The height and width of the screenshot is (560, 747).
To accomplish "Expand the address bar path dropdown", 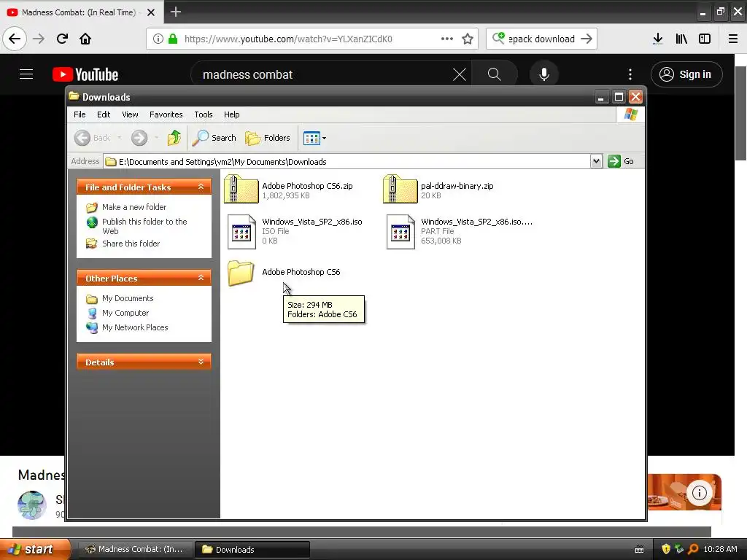I will click(x=596, y=161).
